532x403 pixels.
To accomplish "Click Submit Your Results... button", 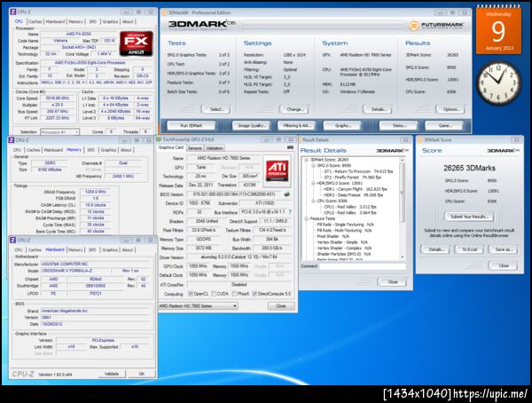I will tap(469, 217).
